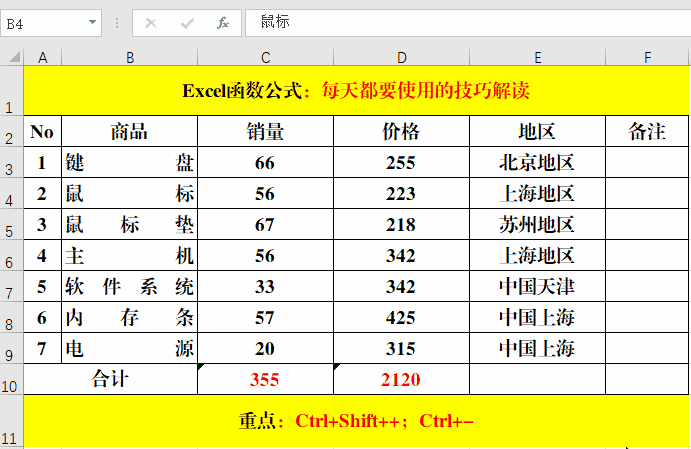691x449 pixels.
Task: Select row 3 header
Action: pyautogui.click(x=11, y=162)
